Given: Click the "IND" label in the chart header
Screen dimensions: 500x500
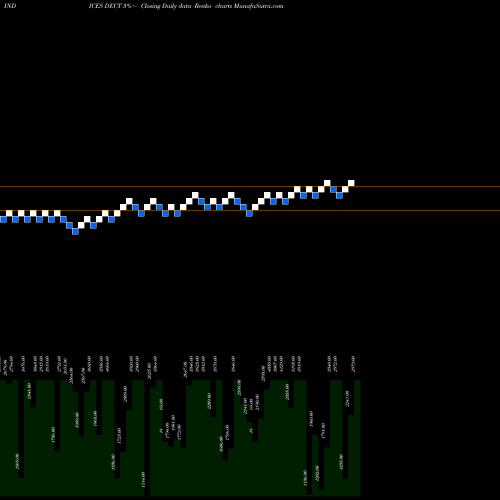Looking at the screenshot, I should (x=10, y=6).
